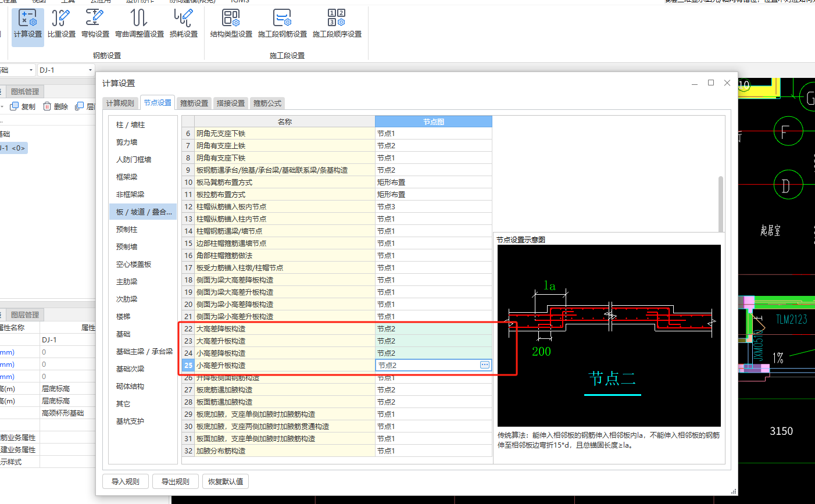This screenshot has width=815, height=504.
Task: Close the 计算设置 dialog
Action: [x=727, y=83]
